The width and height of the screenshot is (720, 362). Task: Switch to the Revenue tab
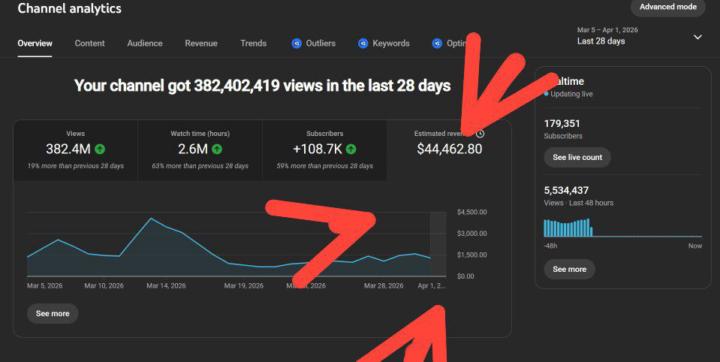click(x=201, y=43)
